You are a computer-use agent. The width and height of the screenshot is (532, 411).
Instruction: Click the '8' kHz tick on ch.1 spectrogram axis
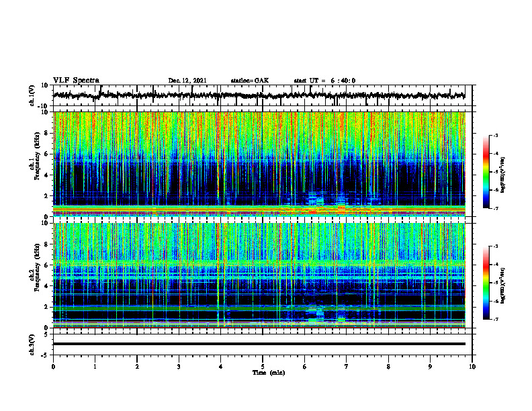coord(47,133)
